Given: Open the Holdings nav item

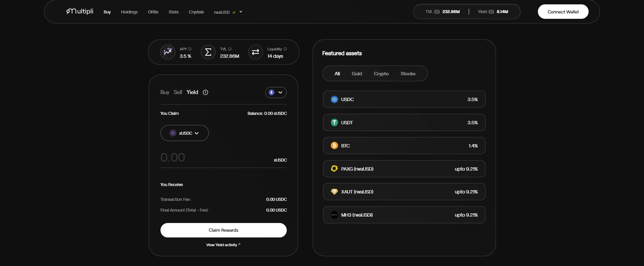Looking at the screenshot, I should coord(129,12).
